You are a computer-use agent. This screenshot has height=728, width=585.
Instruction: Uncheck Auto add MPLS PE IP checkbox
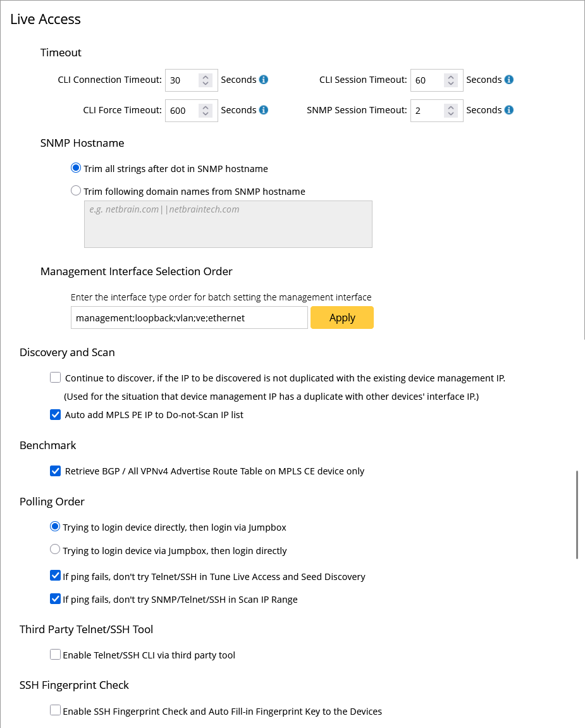pos(56,415)
